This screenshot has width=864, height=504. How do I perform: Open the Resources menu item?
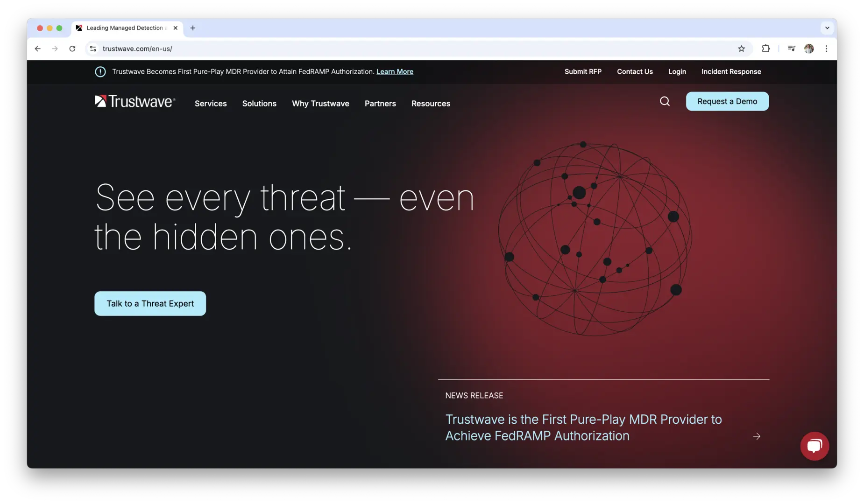pos(431,104)
